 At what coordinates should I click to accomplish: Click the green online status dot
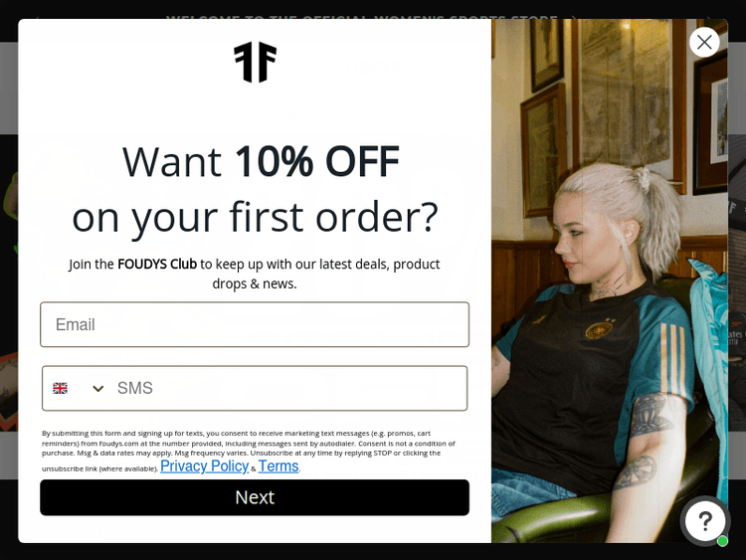722,541
